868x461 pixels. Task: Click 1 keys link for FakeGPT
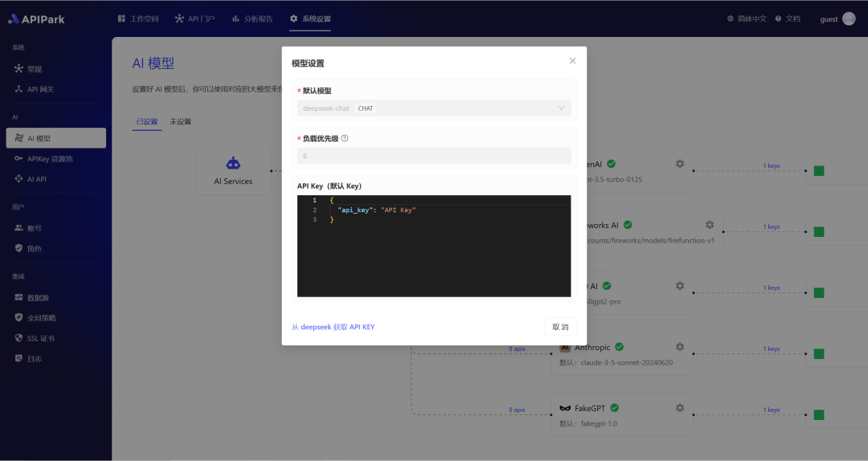tap(771, 410)
